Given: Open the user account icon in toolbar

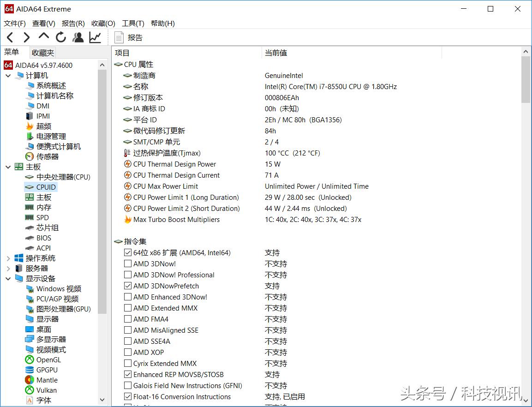Looking at the screenshot, I should pyautogui.click(x=78, y=37).
